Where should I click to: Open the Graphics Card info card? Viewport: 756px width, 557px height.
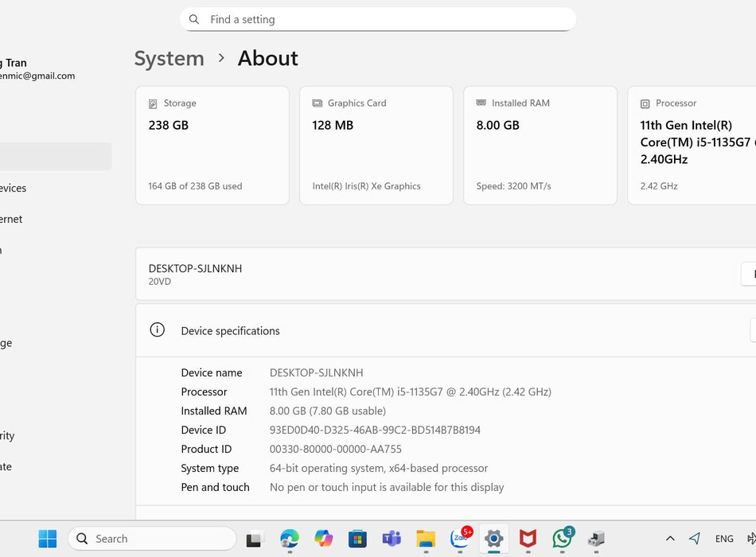(x=376, y=145)
